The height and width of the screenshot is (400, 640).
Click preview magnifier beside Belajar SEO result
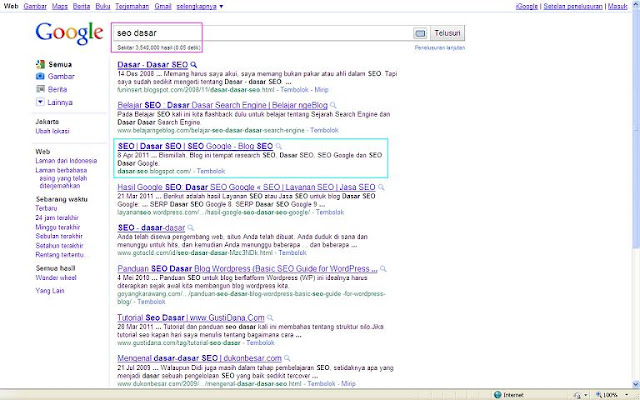point(333,105)
